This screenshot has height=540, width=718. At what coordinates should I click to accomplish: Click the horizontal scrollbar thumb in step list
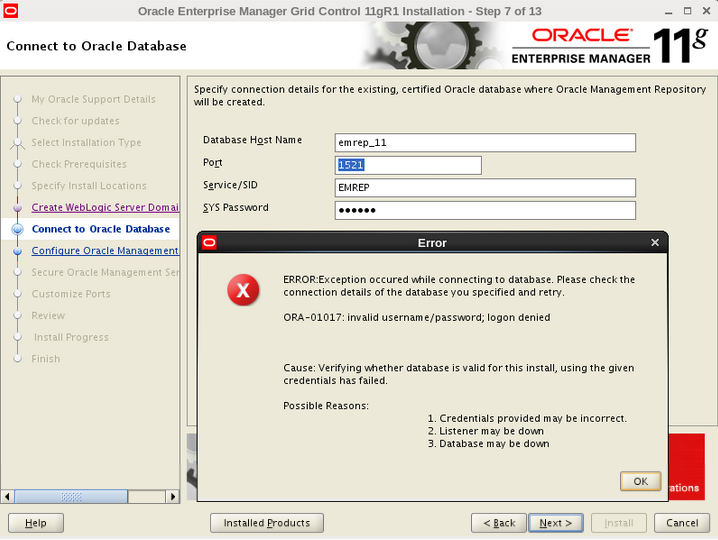[71, 496]
